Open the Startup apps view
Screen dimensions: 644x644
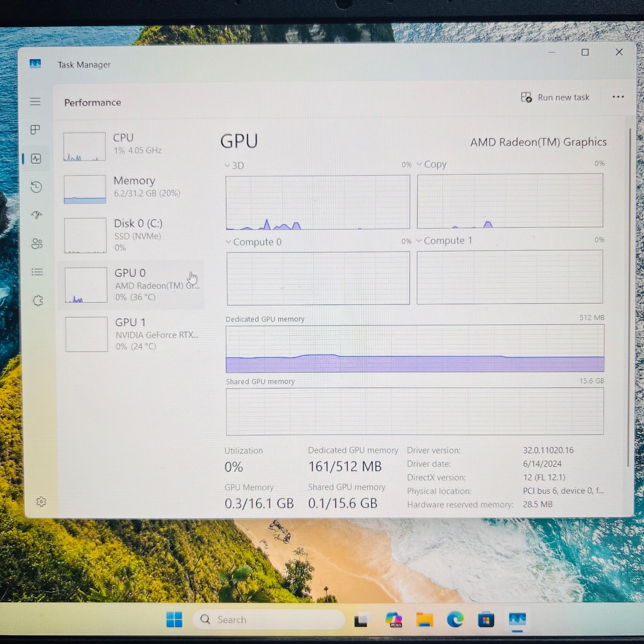tap(36, 216)
